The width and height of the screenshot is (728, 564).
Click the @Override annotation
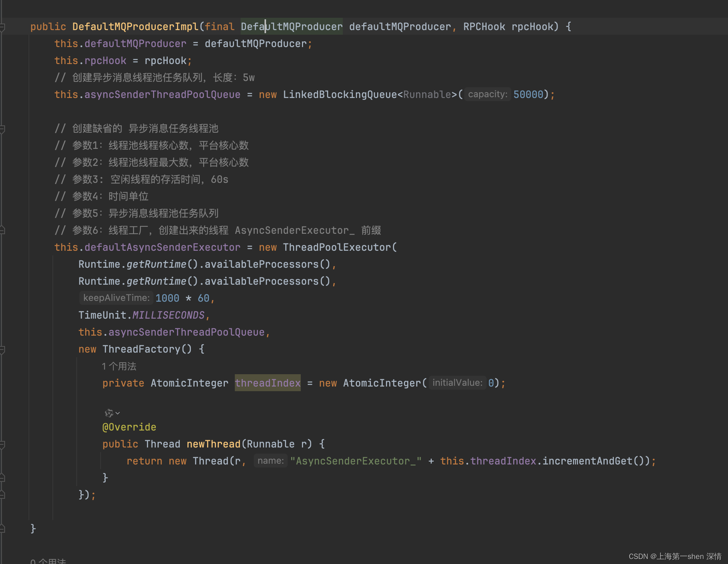(129, 427)
